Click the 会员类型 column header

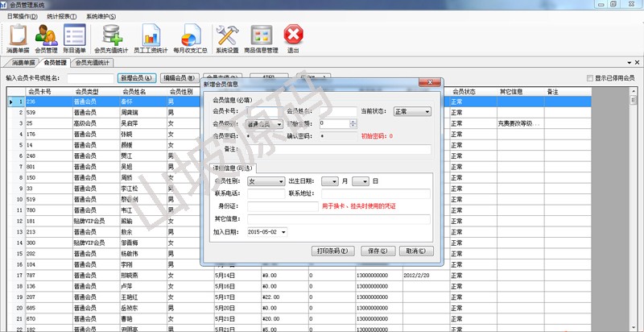96,92
